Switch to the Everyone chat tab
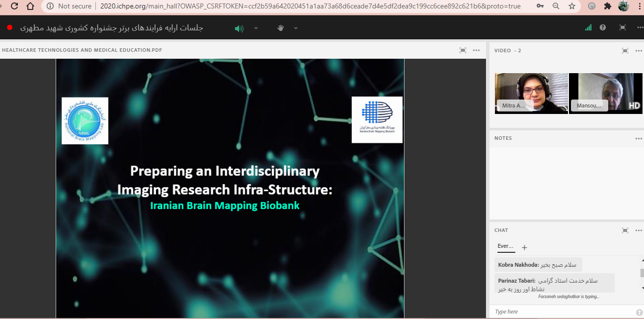 tap(506, 246)
